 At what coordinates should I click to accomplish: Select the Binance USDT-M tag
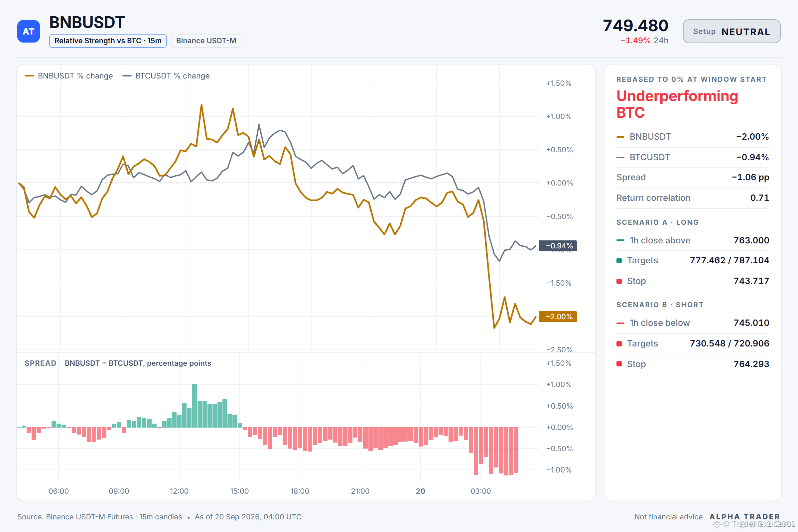tap(206, 41)
